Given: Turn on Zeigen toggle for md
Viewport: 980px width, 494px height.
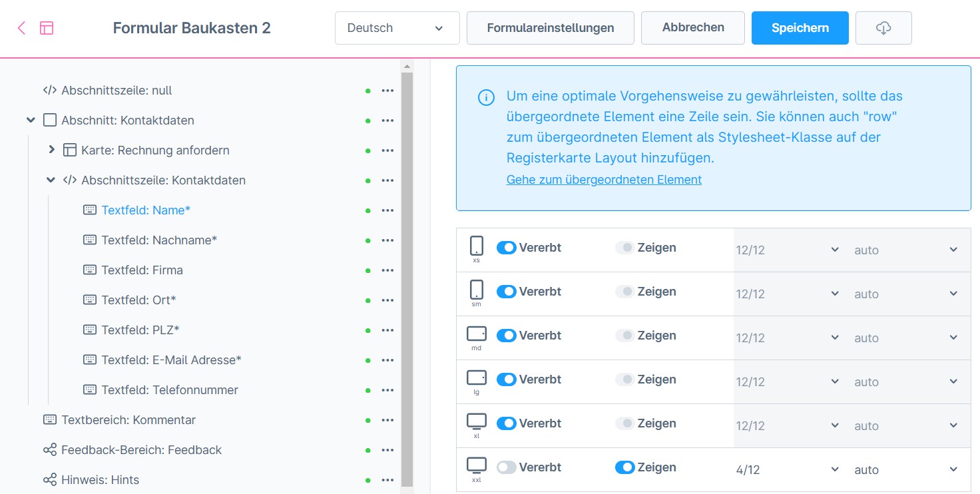Looking at the screenshot, I should [x=624, y=336].
